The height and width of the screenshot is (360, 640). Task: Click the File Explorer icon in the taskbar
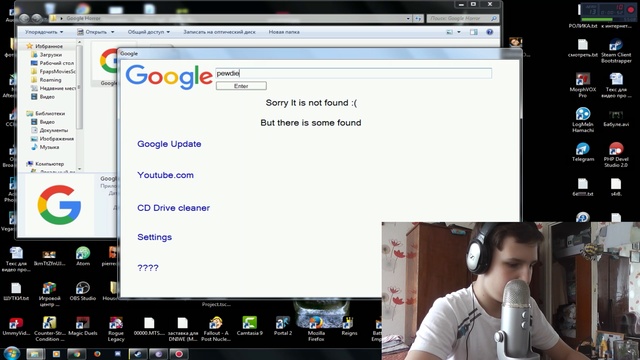(x=35, y=354)
